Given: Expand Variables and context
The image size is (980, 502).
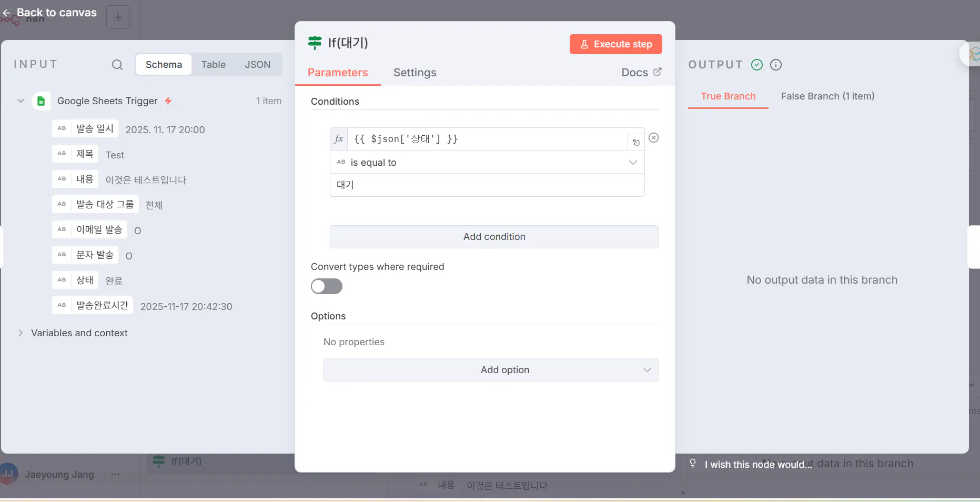Looking at the screenshot, I should pyautogui.click(x=21, y=333).
